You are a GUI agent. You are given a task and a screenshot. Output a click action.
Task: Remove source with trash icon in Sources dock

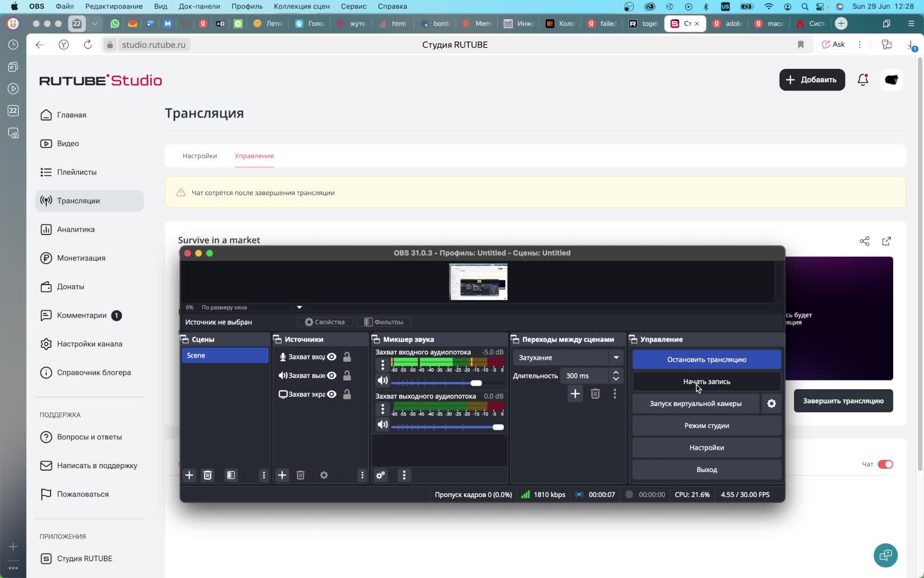click(300, 475)
